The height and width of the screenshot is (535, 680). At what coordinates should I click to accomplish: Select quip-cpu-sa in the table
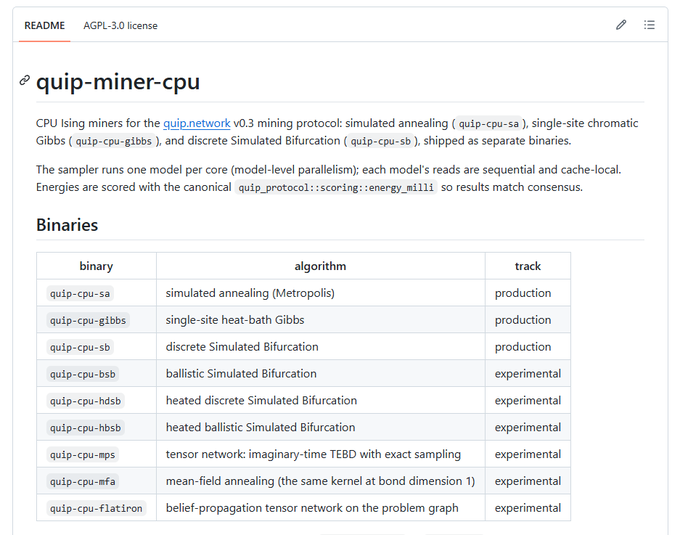click(80, 294)
